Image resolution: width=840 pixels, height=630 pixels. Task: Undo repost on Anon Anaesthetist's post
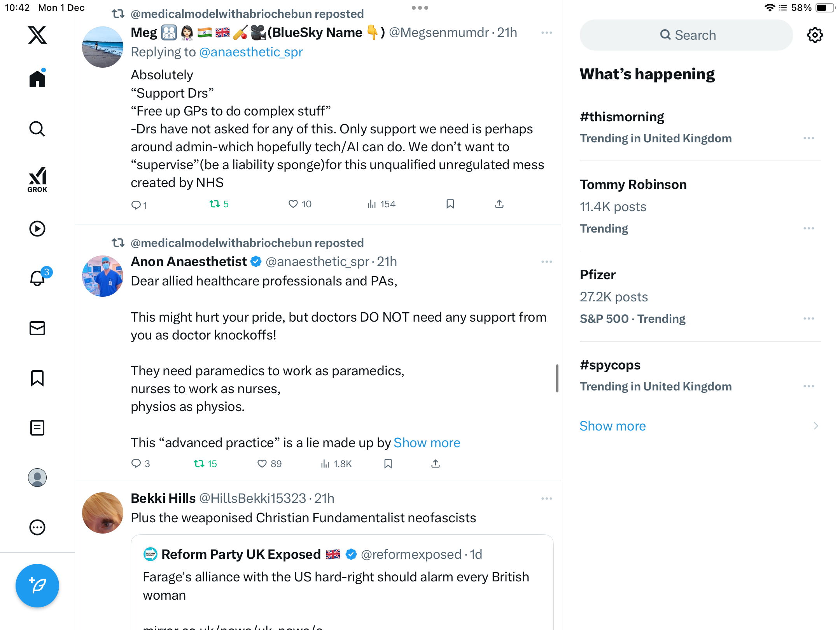[x=199, y=464]
